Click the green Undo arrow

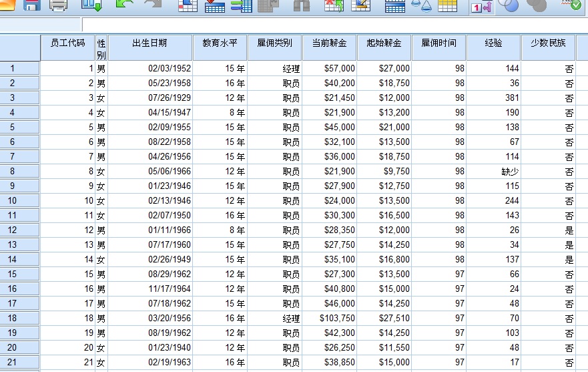[x=125, y=4]
